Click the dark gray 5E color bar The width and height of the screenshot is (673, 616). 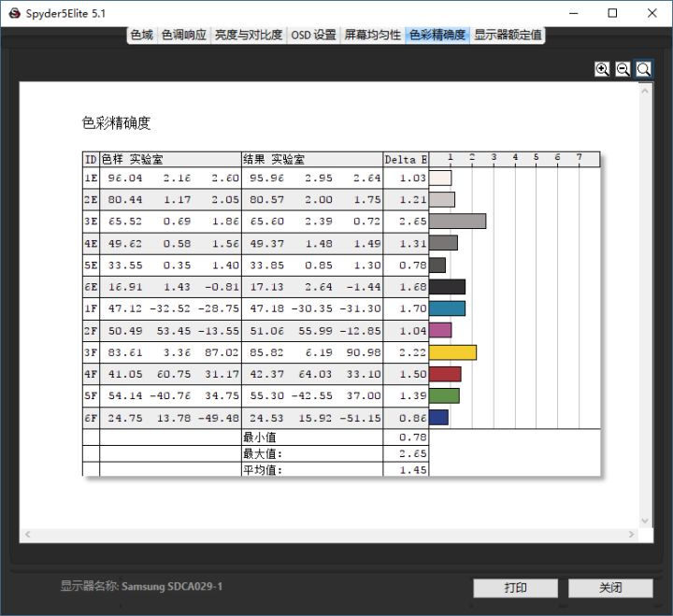tap(437, 265)
